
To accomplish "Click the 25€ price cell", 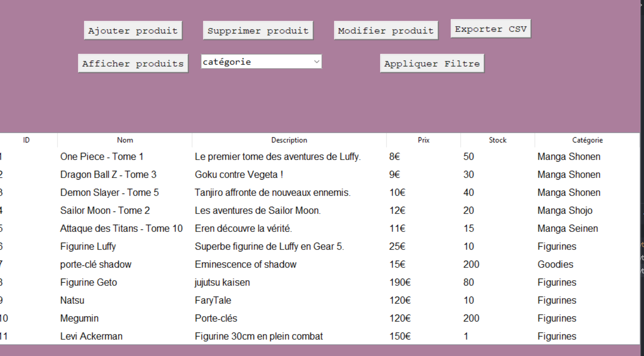I will click(397, 246).
